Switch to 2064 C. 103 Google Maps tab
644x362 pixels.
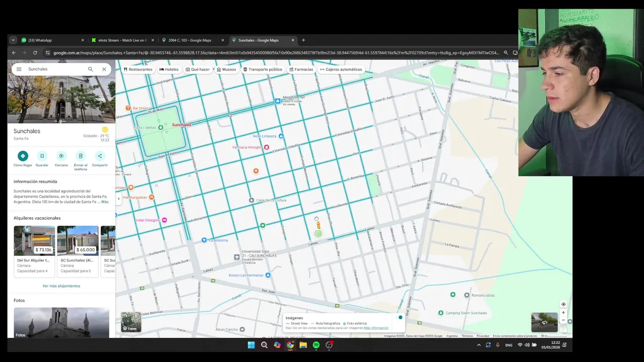[193, 40]
